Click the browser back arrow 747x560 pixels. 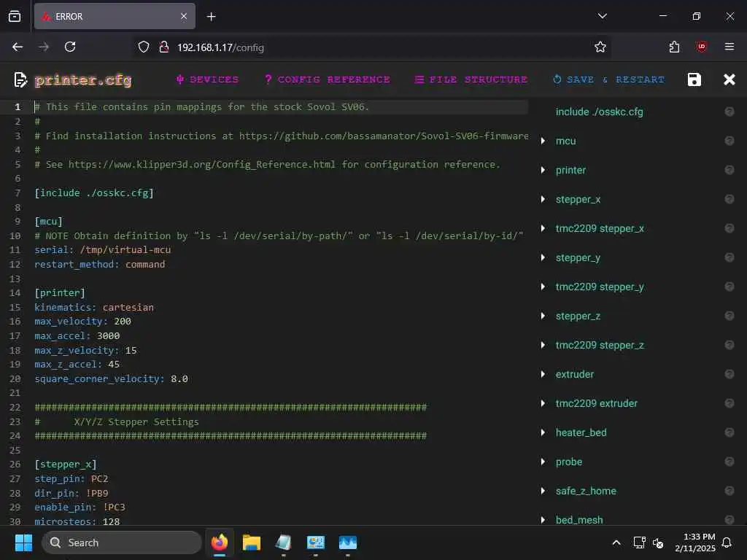pyautogui.click(x=18, y=47)
